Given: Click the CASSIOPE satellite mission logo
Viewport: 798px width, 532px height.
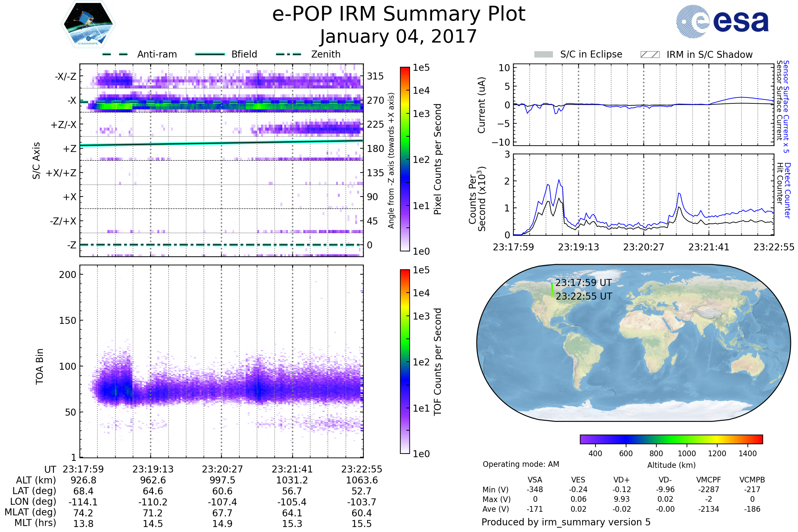Looking at the screenshot, I should point(88,24).
